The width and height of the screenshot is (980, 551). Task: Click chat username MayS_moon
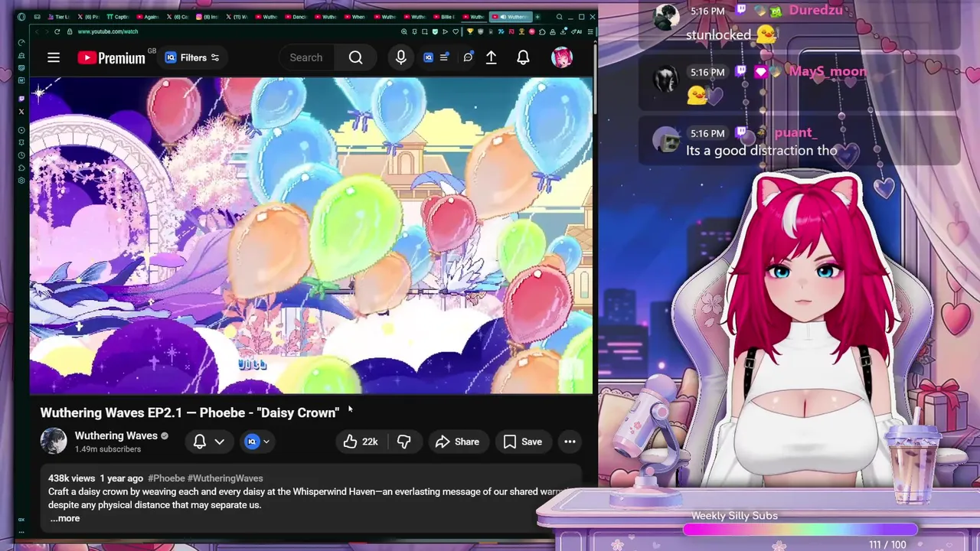click(x=828, y=71)
